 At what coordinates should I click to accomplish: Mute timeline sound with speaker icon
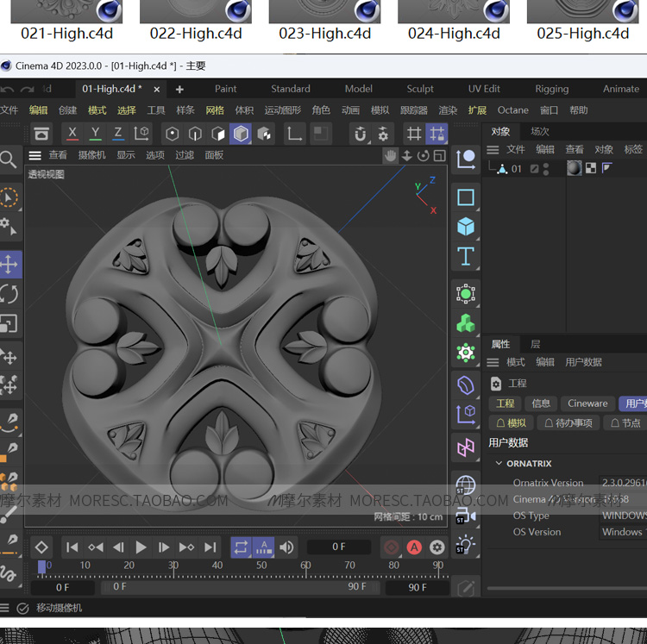tap(287, 547)
